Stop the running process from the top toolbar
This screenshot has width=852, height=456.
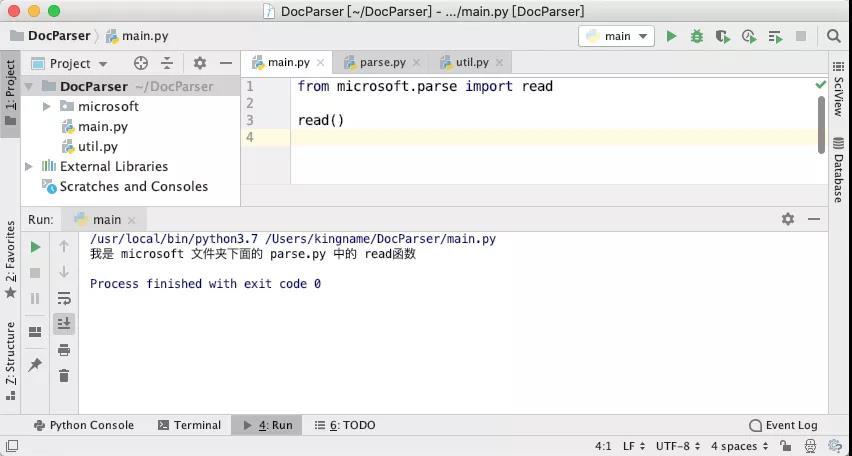click(801, 36)
